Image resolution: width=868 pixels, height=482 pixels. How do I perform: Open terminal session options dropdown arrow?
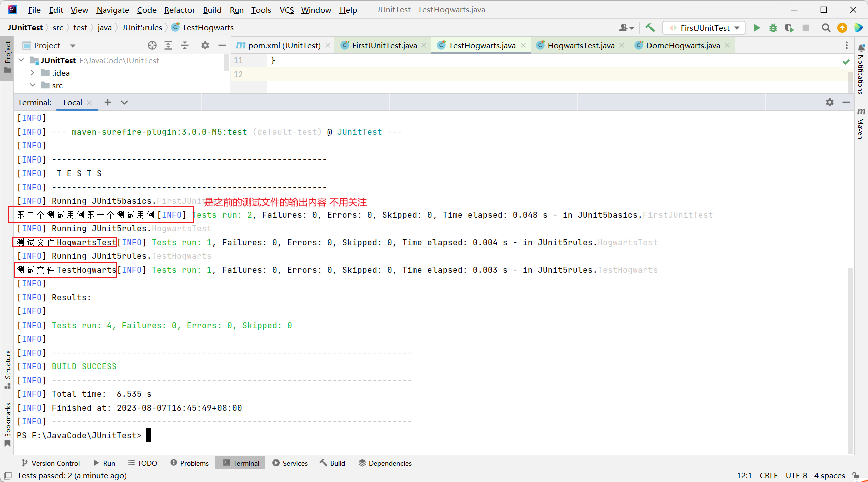(x=124, y=102)
